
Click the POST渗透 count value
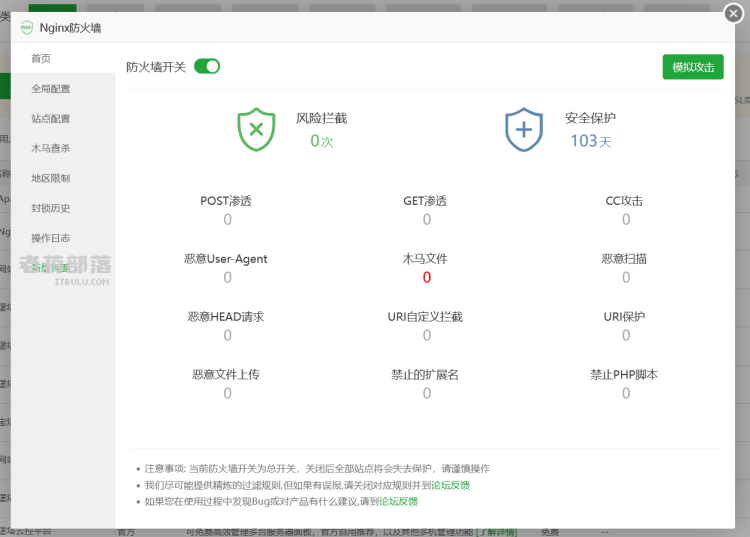click(x=227, y=219)
